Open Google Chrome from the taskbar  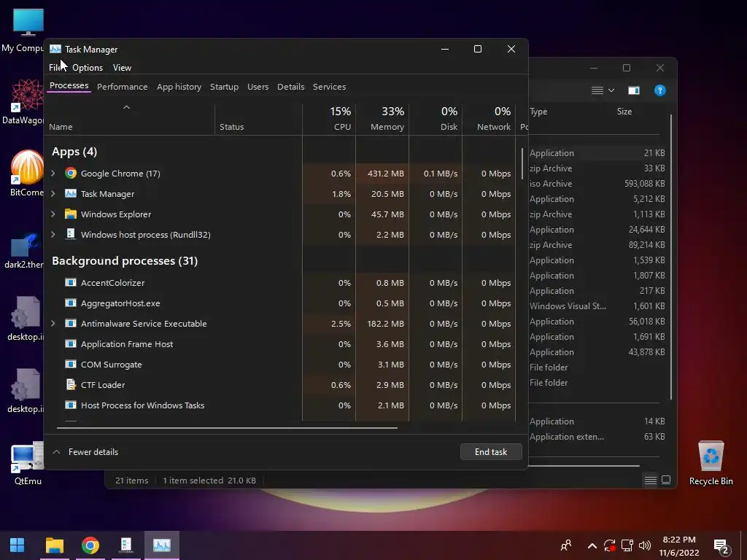90,545
